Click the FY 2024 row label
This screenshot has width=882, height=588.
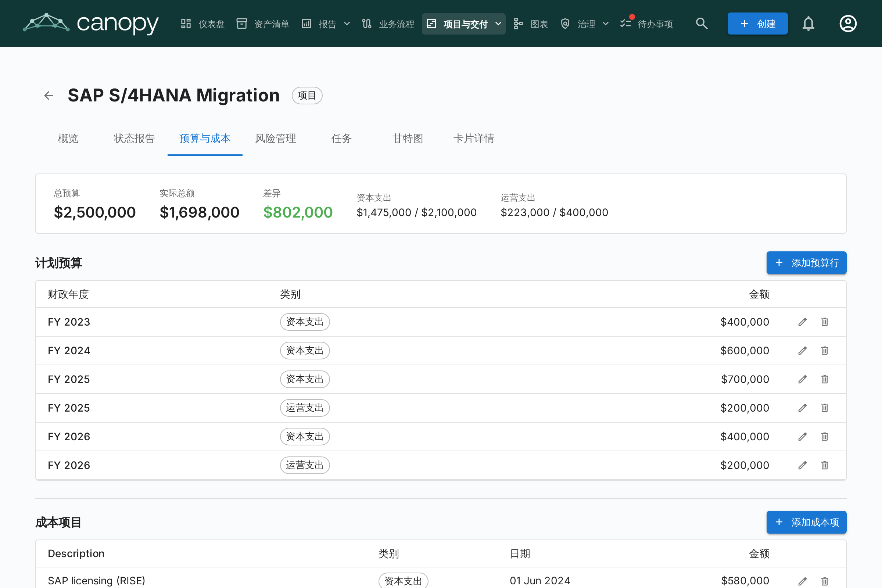pos(69,351)
